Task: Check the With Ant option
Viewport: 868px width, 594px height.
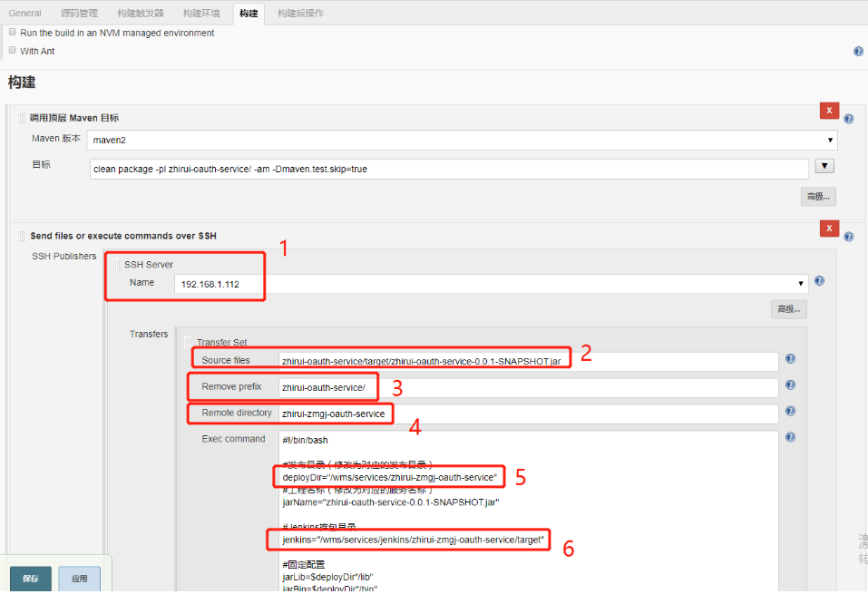Action: click(x=12, y=51)
